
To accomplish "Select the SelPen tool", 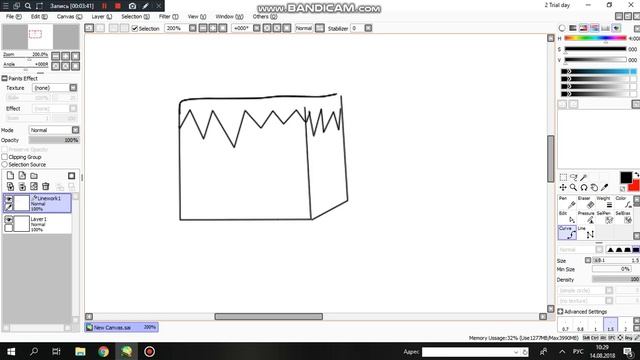I will tap(604, 217).
